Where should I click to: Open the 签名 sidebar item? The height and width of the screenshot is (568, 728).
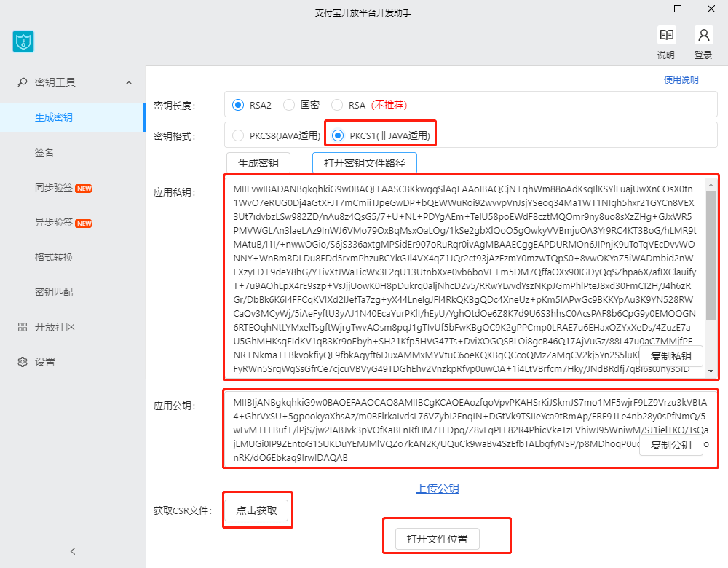(44, 152)
